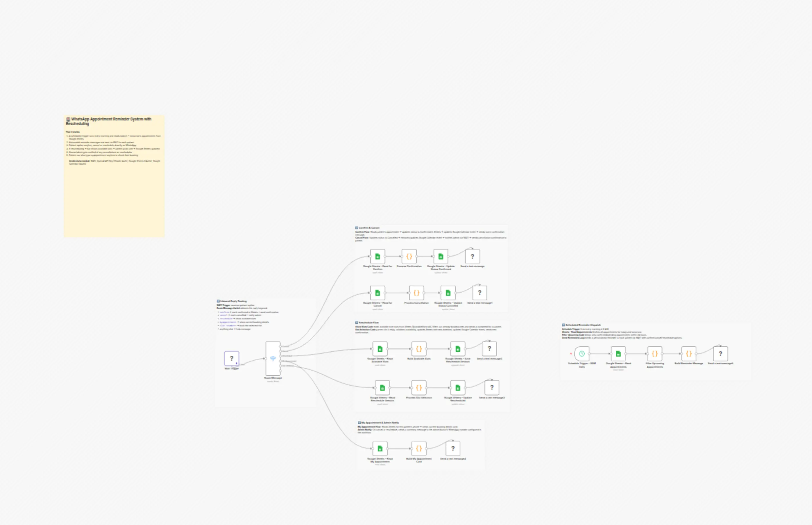The width and height of the screenshot is (812, 525).
Task: Select Google Sheets Read Appointments node
Action: tap(618, 353)
